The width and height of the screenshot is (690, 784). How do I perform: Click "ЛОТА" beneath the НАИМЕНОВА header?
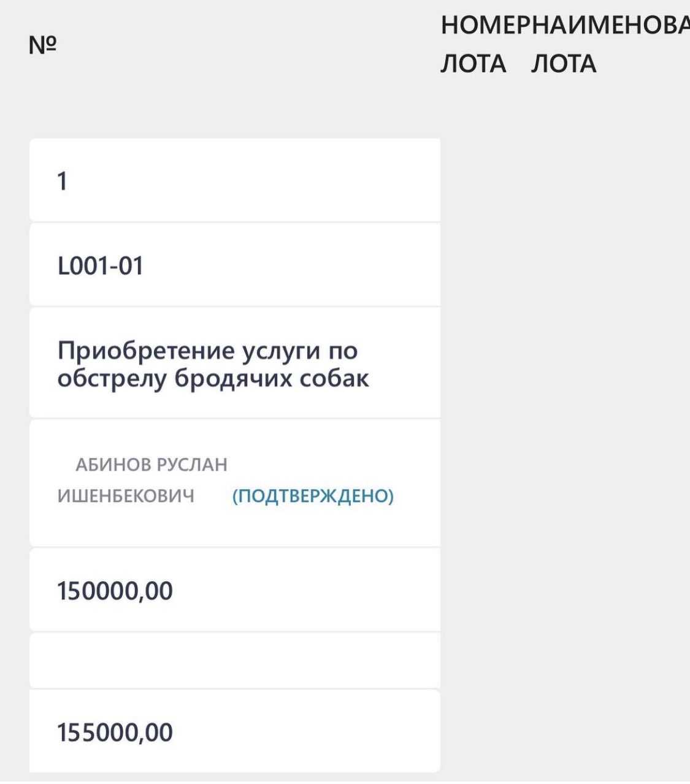click(563, 64)
